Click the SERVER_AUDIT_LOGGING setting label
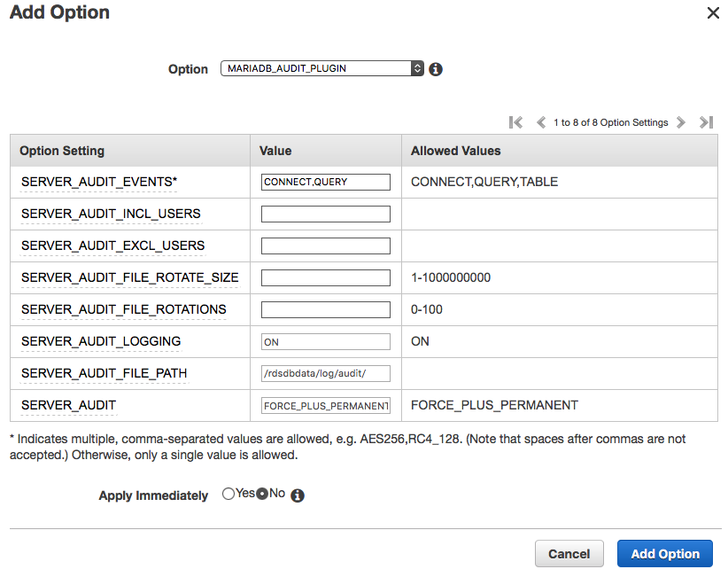The height and width of the screenshot is (577, 728). [x=101, y=341]
